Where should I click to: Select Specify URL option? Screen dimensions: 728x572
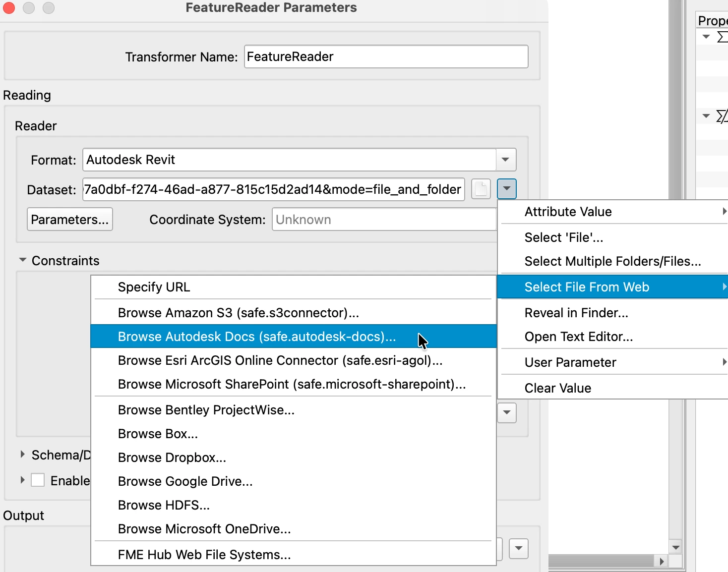point(294,287)
